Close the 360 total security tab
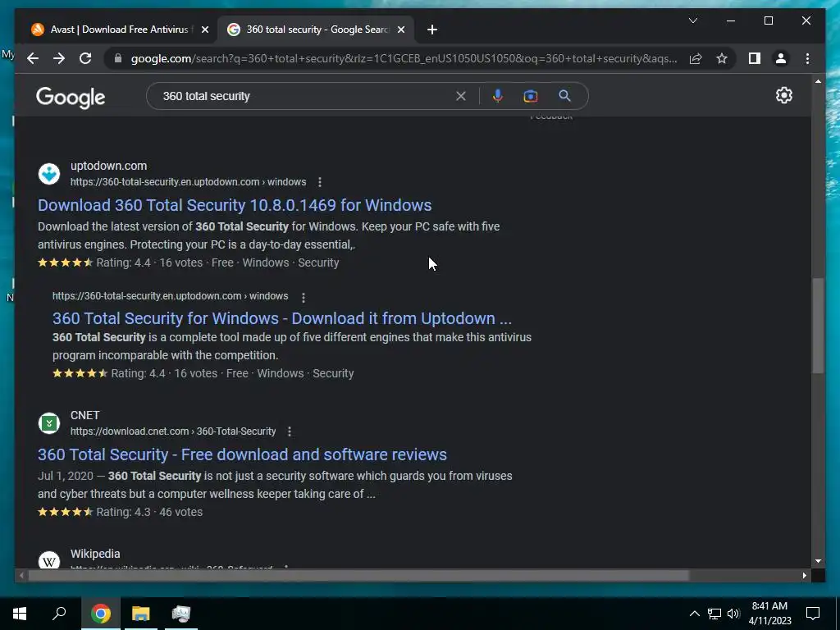The width and height of the screenshot is (840, 630). point(400,30)
